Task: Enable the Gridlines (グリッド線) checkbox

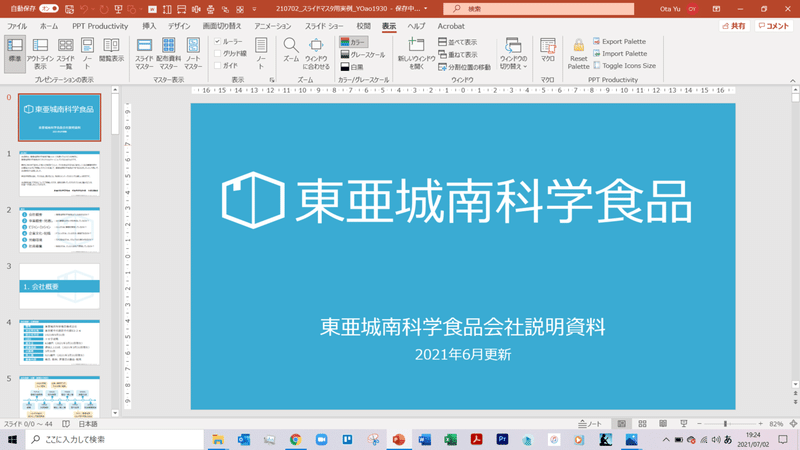Action: click(218, 54)
